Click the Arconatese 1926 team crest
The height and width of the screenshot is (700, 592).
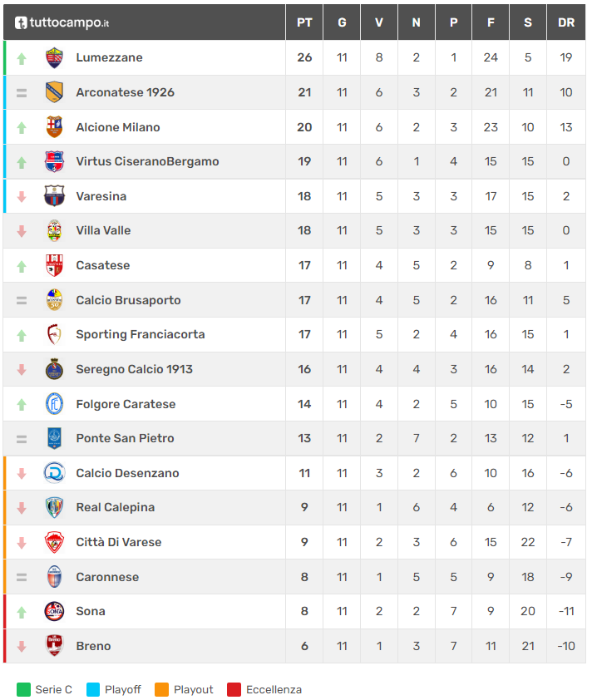click(54, 92)
